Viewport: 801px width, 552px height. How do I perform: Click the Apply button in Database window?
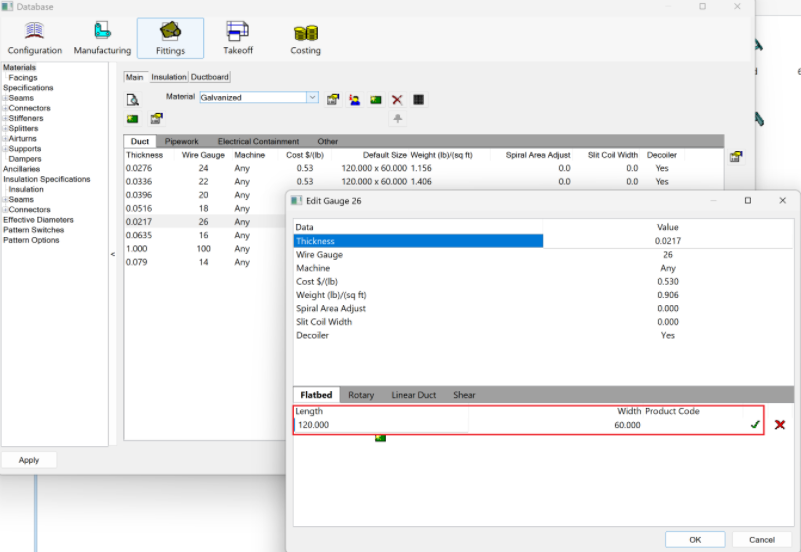(29, 460)
